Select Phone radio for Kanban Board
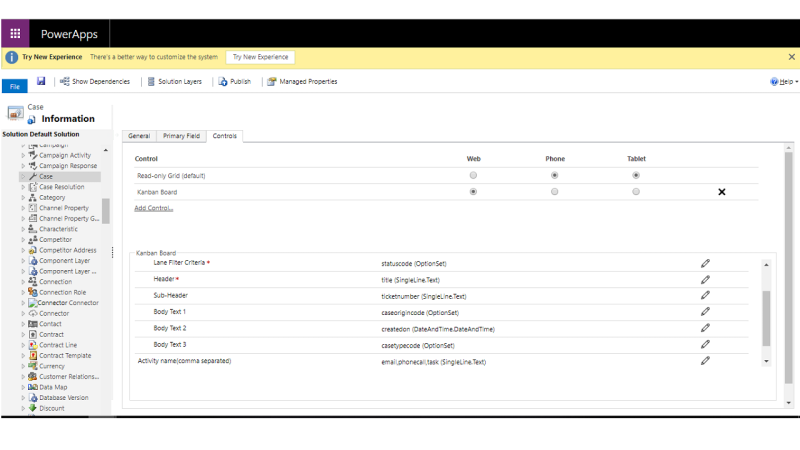This screenshot has width=800, height=450. [555, 191]
